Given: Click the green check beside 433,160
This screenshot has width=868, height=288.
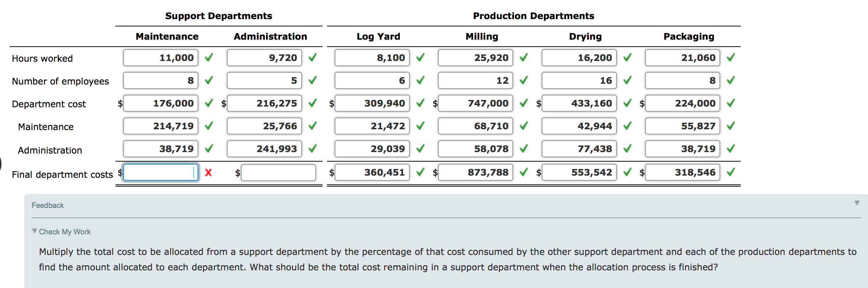Looking at the screenshot, I should (627, 103).
